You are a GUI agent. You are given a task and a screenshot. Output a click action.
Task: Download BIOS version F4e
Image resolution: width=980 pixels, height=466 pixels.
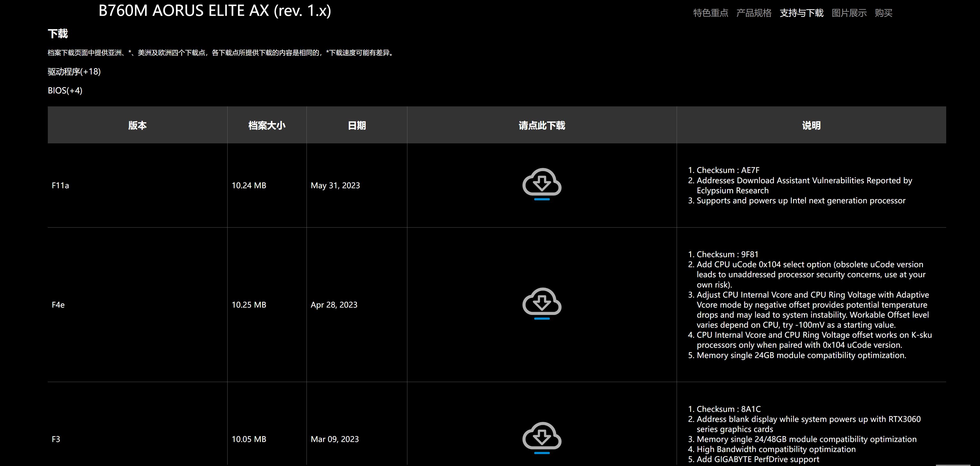click(542, 303)
